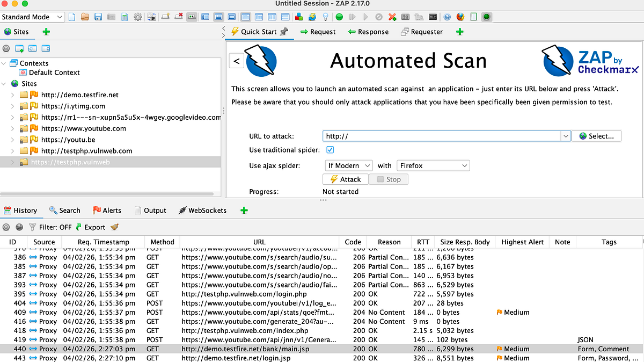Click the target scope icon in History toolbar
The image size is (644, 362).
point(6,227)
